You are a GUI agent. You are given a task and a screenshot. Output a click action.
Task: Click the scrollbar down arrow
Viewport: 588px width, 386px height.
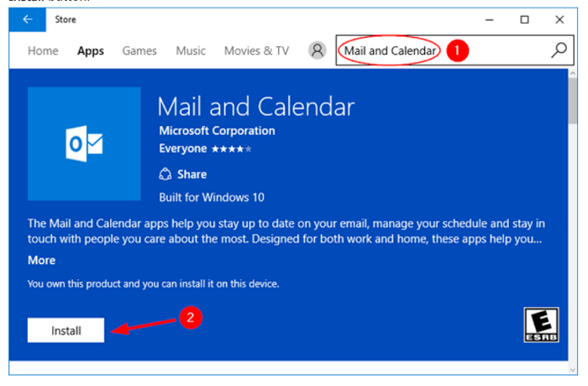tap(573, 369)
